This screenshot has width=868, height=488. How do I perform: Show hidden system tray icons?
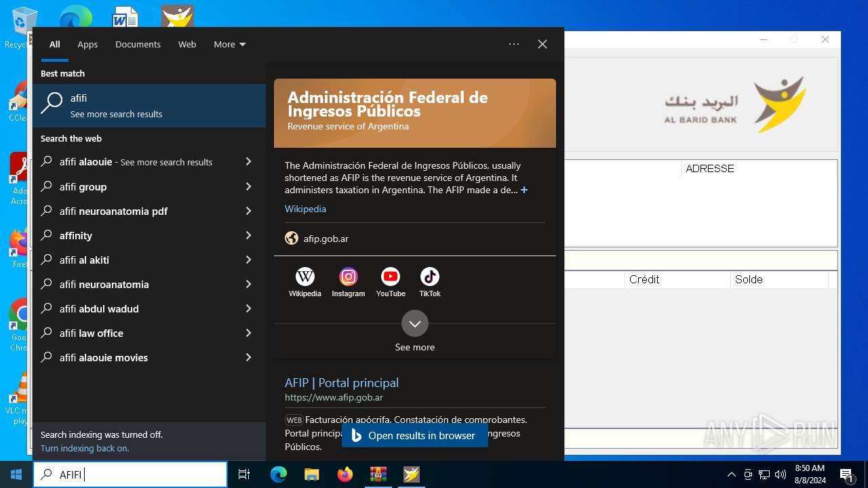pyautogui.click(x=732, y=474)
